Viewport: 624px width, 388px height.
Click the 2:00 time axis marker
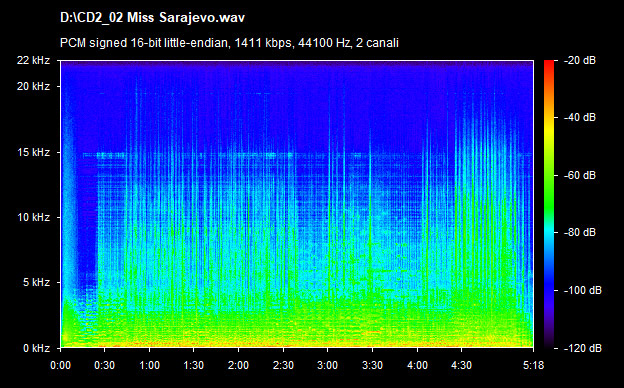pos(239,365)
